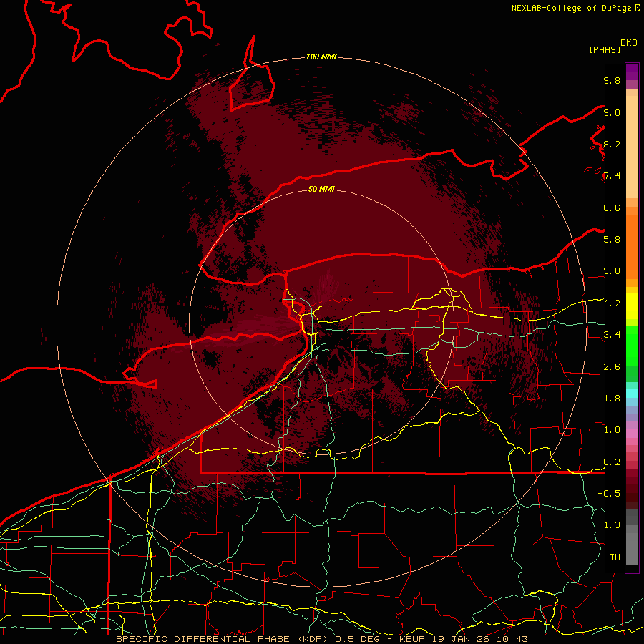The height and width of the screenshot is (644, 644).
Task: Click the -0.5 legend value
Action: (609, 494)
